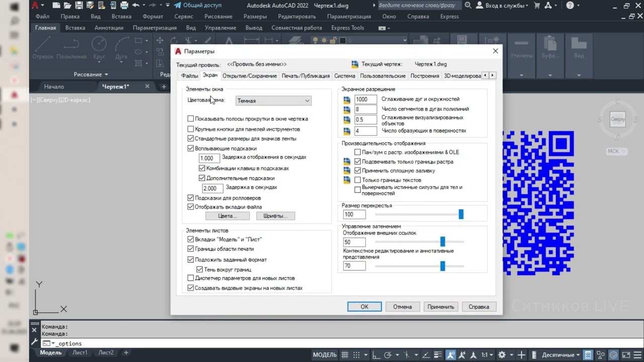Click the New drawing icon in quick access toolbar
Image resolution: width=644 pixels, height=362 pixels.
point(56,6)
